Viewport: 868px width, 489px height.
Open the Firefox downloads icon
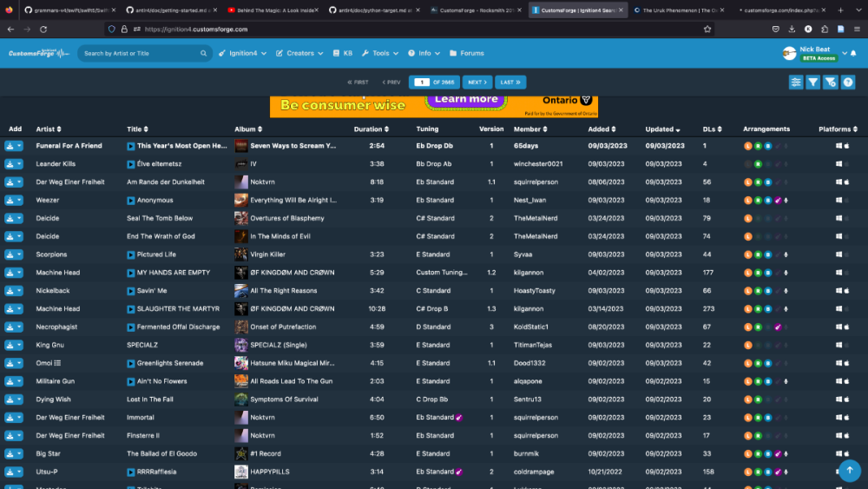click(x=792, y=30)
